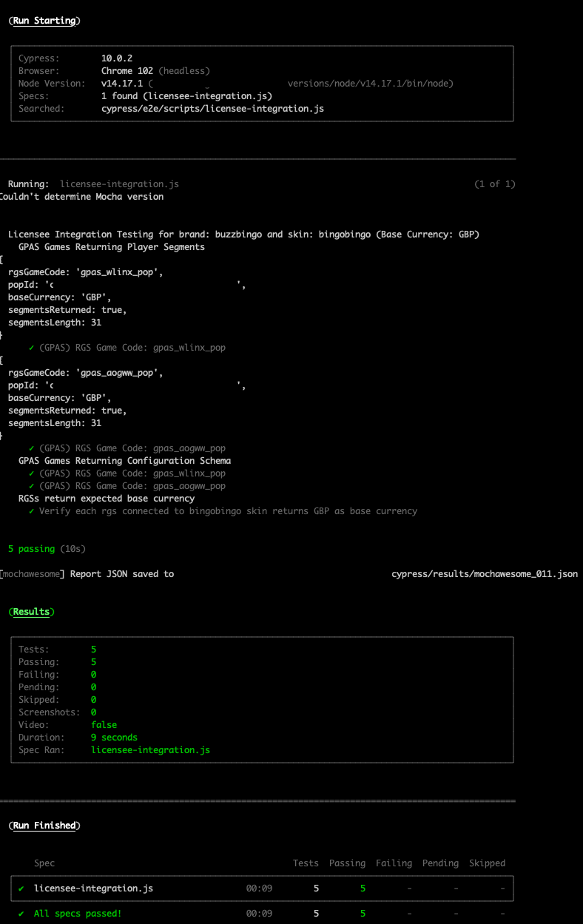Click "GPAS Games Returning Player Segments" suite title
Viewport: 583px width, 924px height.
pyautogui.click(x=112, y=246)
